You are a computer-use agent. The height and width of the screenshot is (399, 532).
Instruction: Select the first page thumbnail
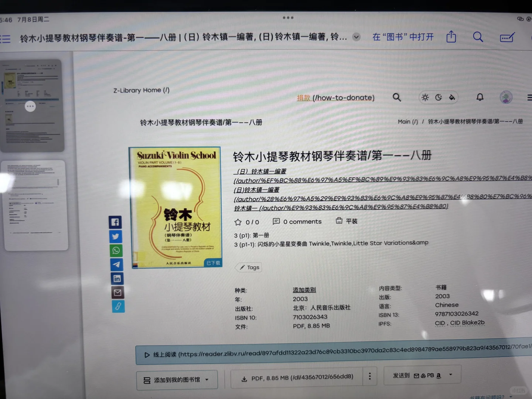(32, 105)
